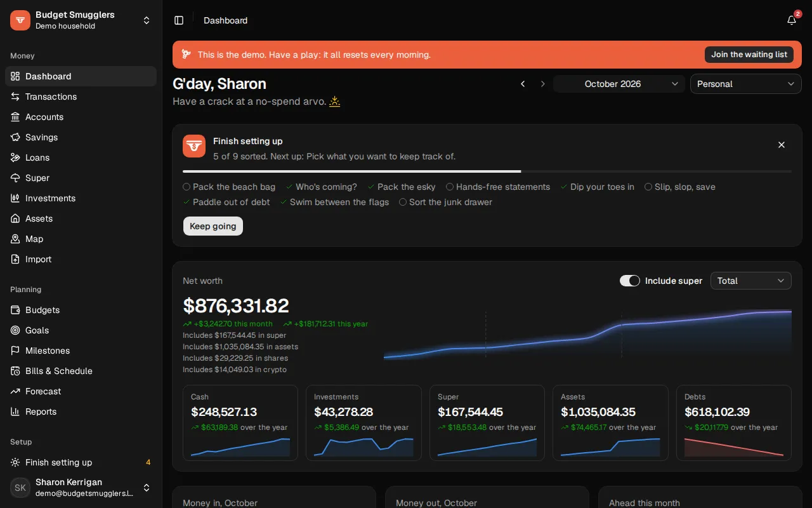Open Forecast in the sidebar

[81, 391]
